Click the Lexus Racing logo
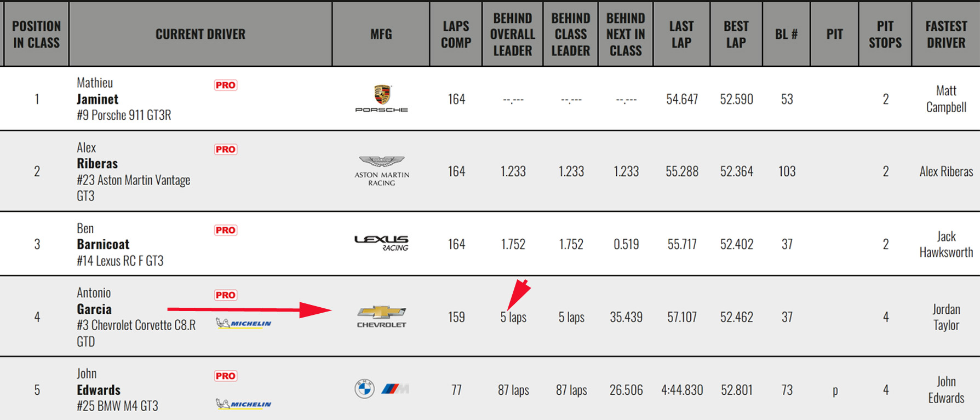The width and height of the screenshot is (980, 420). pyautogui.click(x=382, y=243)
